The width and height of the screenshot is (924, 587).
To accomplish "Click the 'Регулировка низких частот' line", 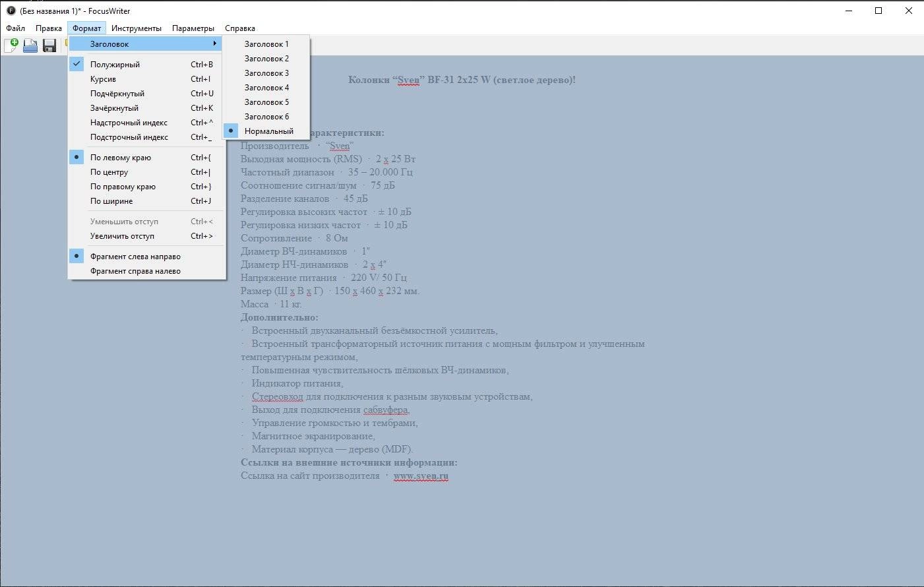I will [x=324, y=225].
